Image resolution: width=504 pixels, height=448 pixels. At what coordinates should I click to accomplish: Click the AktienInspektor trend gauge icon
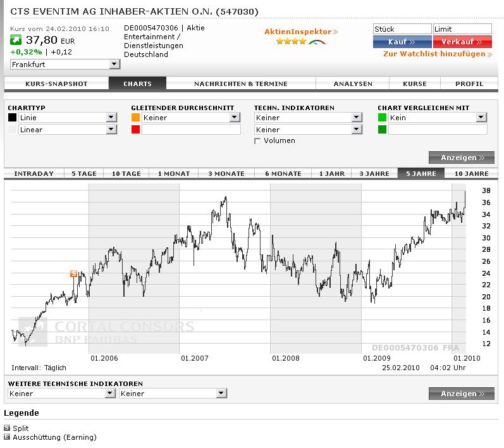[317, 42]
